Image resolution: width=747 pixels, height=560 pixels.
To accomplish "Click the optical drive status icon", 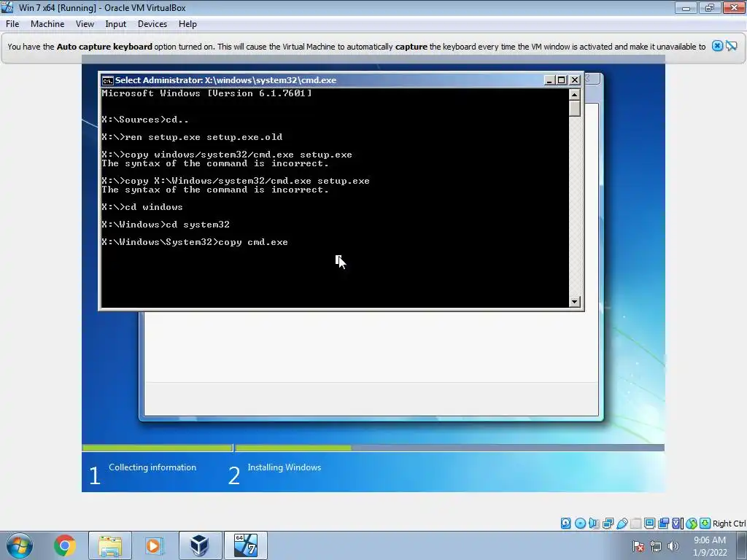I will (x=580, y=524).
